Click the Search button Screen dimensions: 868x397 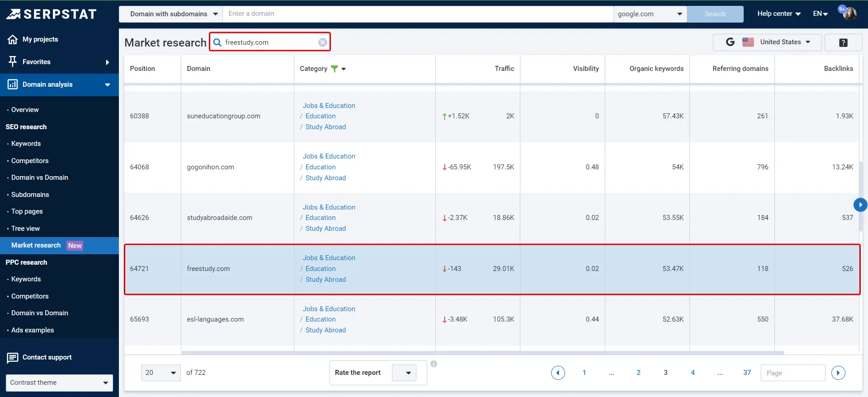coord(715,14)
